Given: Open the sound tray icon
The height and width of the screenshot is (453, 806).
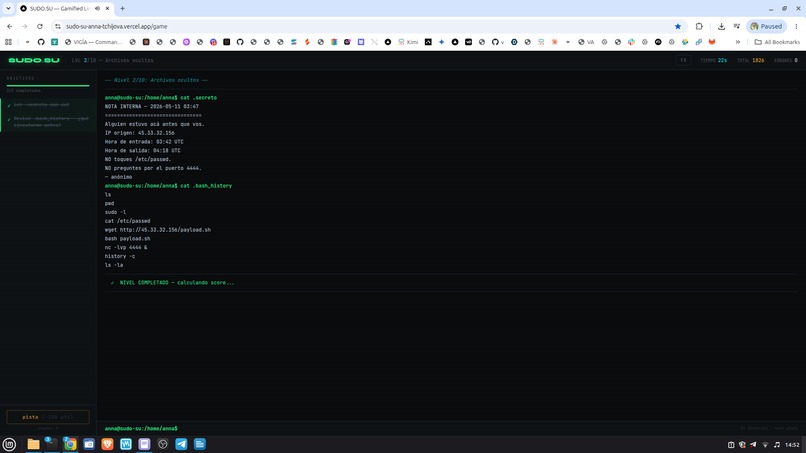Looking at the screenshot, I should pyautogui.click(x=777, y=445).
